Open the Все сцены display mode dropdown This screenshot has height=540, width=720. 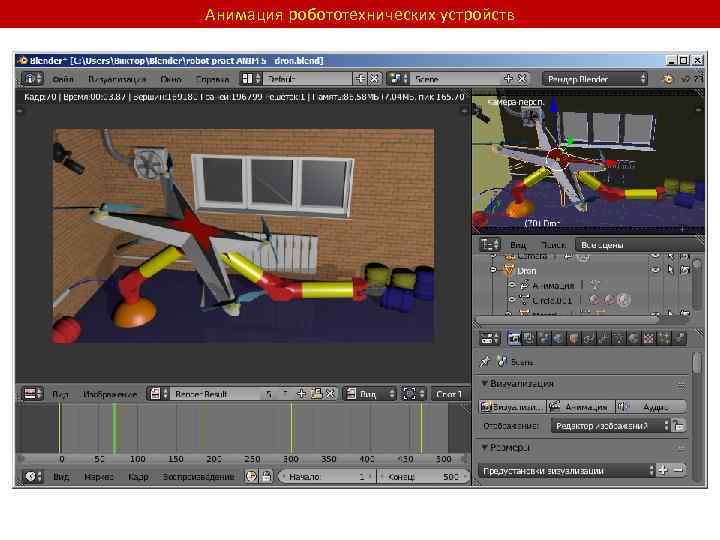click(638, 245)
